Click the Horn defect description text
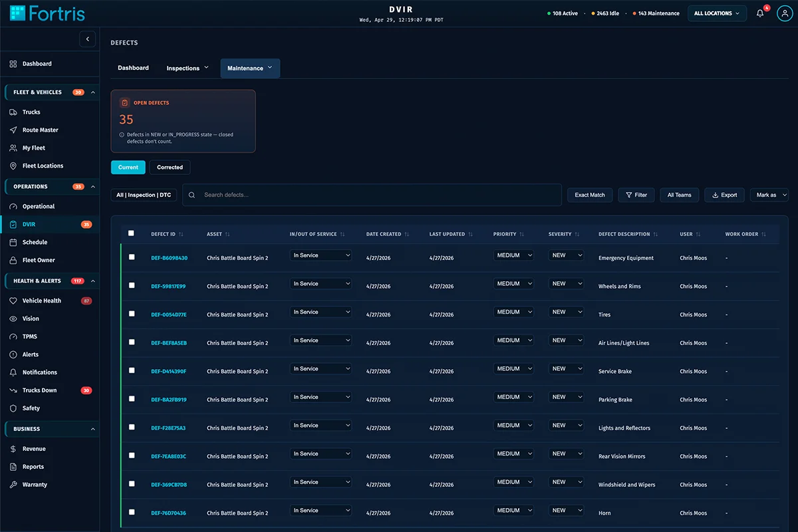 [x=604, y=513]
